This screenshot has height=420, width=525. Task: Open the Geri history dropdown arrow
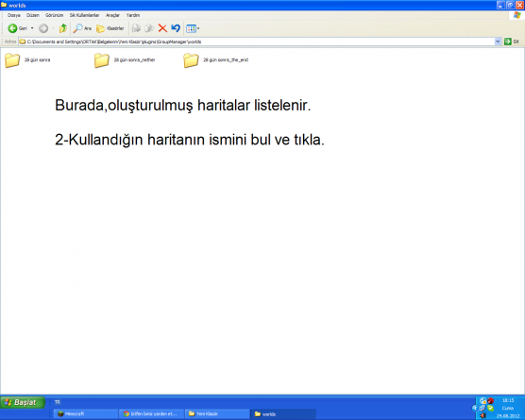[x=32, y=28]
